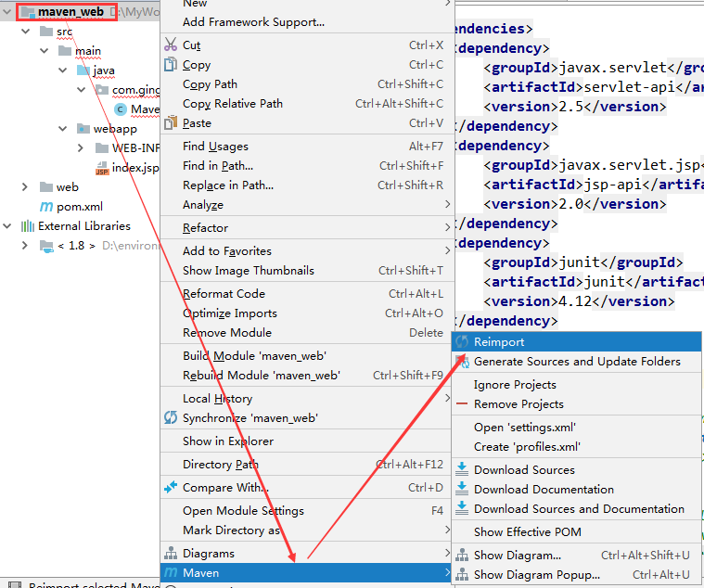Click the red Remove Projects minus icon
Screen dimensions: 704x588
pos(462,403)
